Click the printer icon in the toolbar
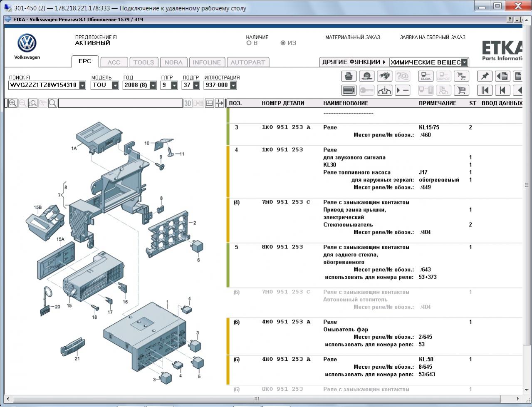The height and width of the screenshot is (407, 532). pyautogui.click(x=349, y=76)
